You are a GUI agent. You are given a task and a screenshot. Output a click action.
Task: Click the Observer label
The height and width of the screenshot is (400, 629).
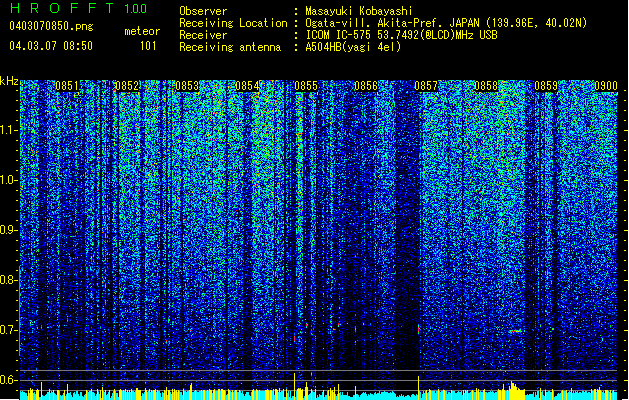point(203,11)
